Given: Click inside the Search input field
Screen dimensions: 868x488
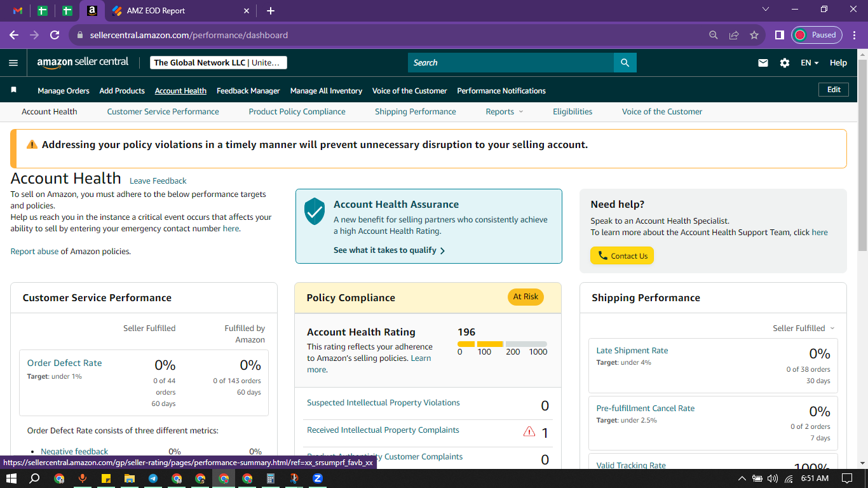Looking at the screenshot, I should 511,62.
